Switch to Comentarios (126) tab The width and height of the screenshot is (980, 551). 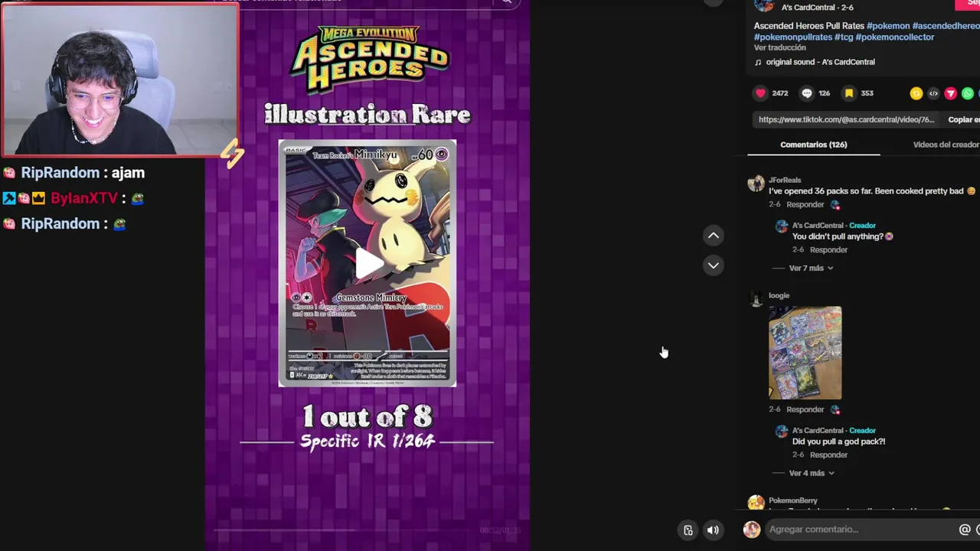point(813,145)
